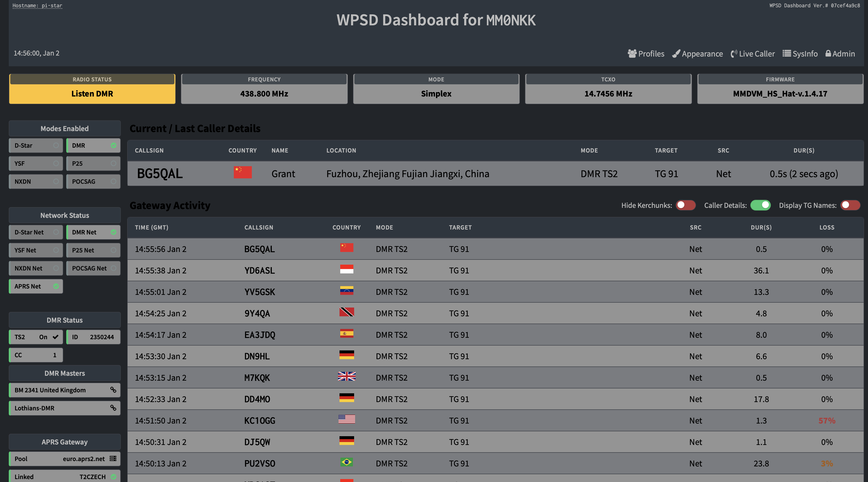
Task: Click the Germany flag for DD4MO
Action: [346, 398]
